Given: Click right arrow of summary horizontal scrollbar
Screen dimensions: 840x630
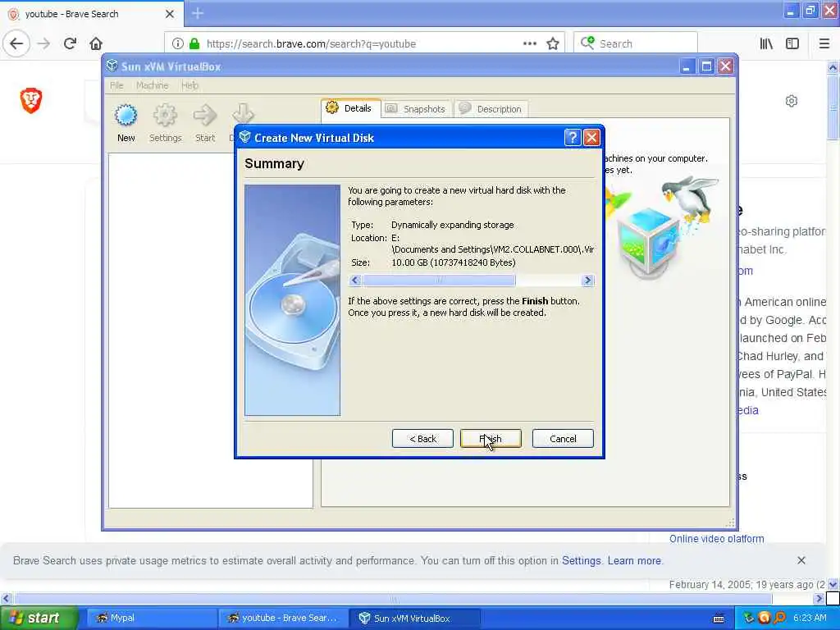Looking at the screenshot, I should click(x=587, y=281).
